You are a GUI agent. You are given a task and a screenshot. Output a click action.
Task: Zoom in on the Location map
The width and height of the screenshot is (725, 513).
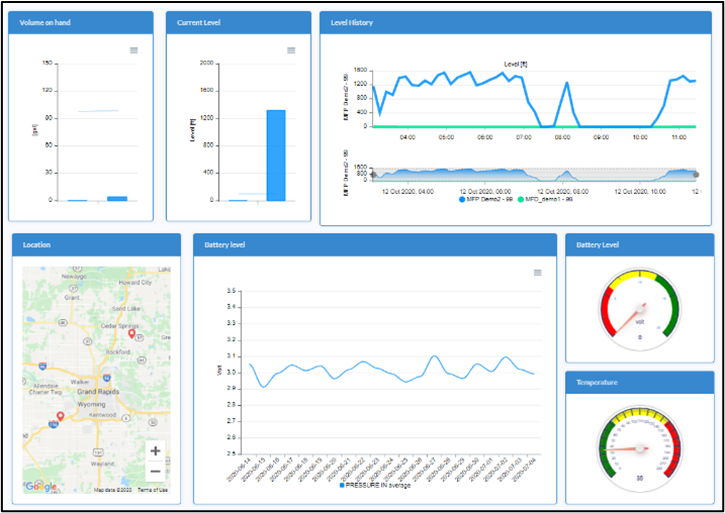click(155, 451)
